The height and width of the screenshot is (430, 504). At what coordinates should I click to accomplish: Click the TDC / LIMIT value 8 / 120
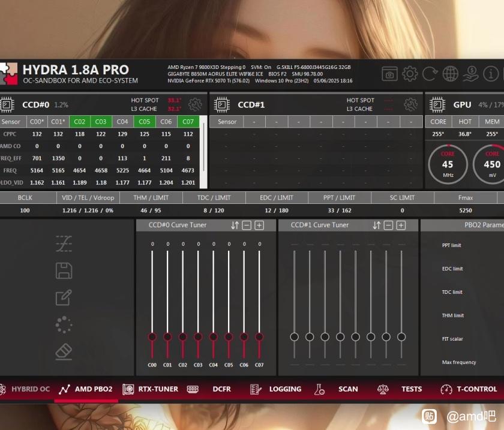coord(214,211)
